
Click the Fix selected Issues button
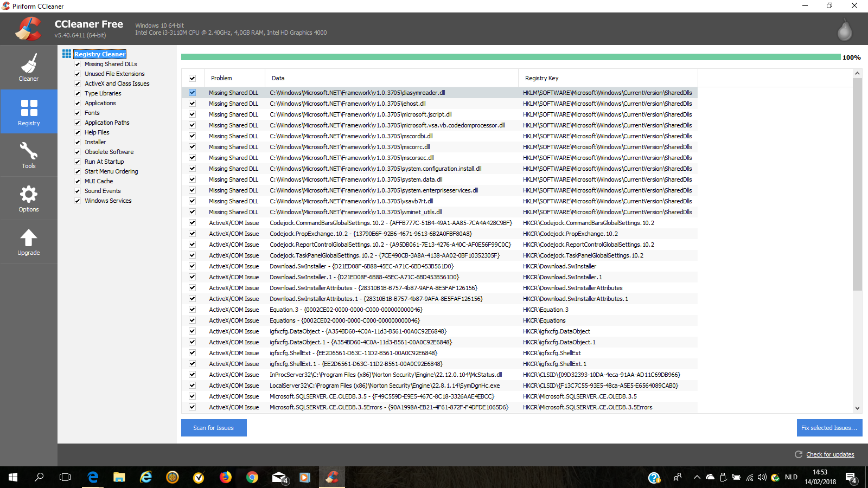click(x=829, y=428)
